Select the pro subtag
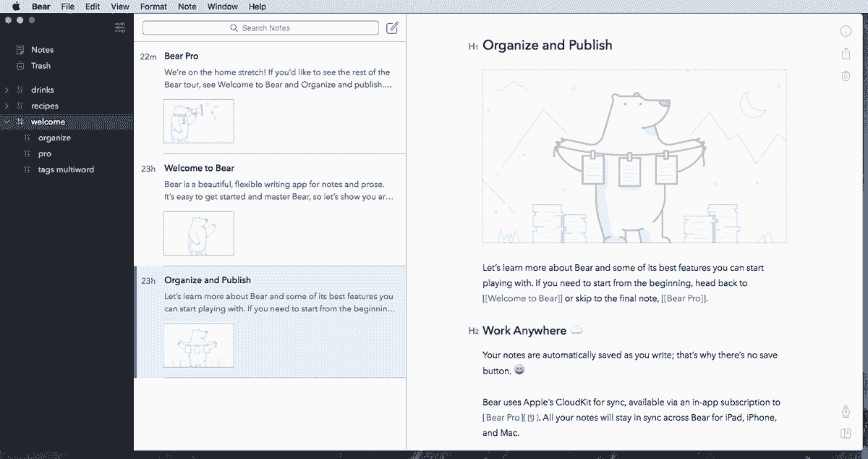This screenshot has width=868, height=459. click(67, 153)
